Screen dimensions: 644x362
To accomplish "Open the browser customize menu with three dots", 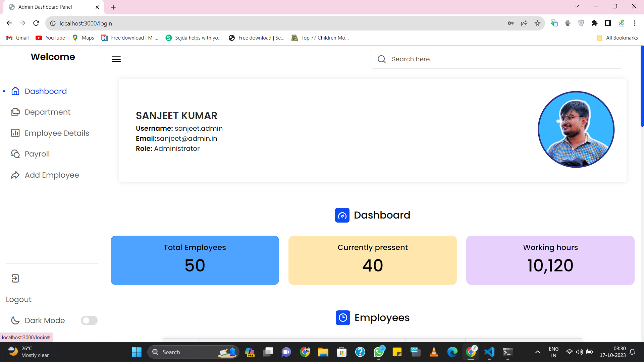I will click(635, 23).
